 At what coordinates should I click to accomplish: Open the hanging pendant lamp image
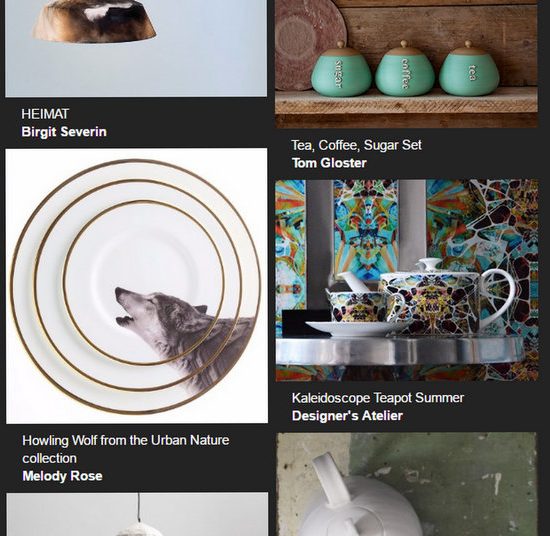tap(137, 514)
